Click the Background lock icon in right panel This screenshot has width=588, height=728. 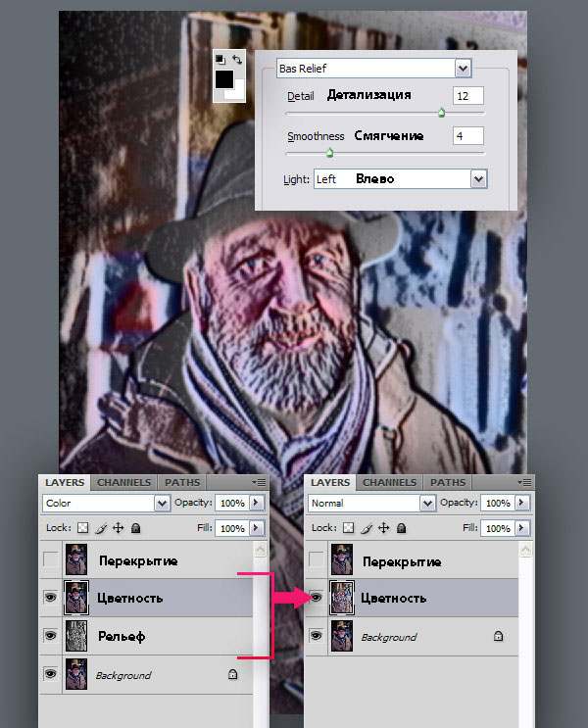[x=499, y=636]
